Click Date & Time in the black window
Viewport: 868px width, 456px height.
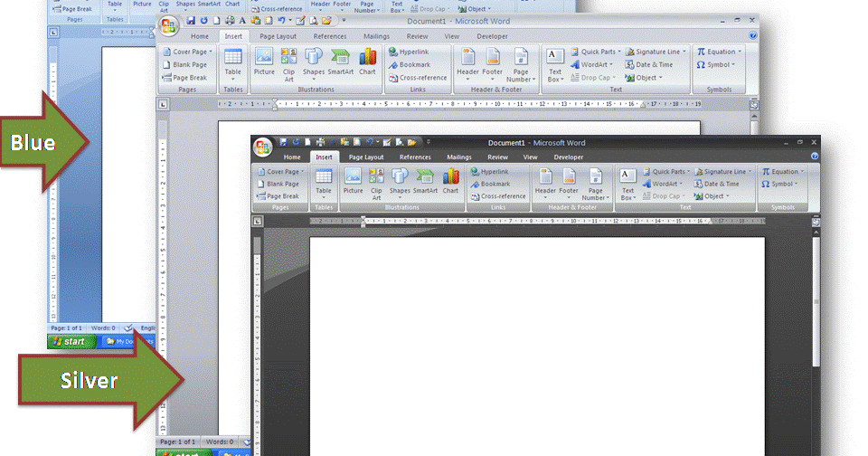717,184
